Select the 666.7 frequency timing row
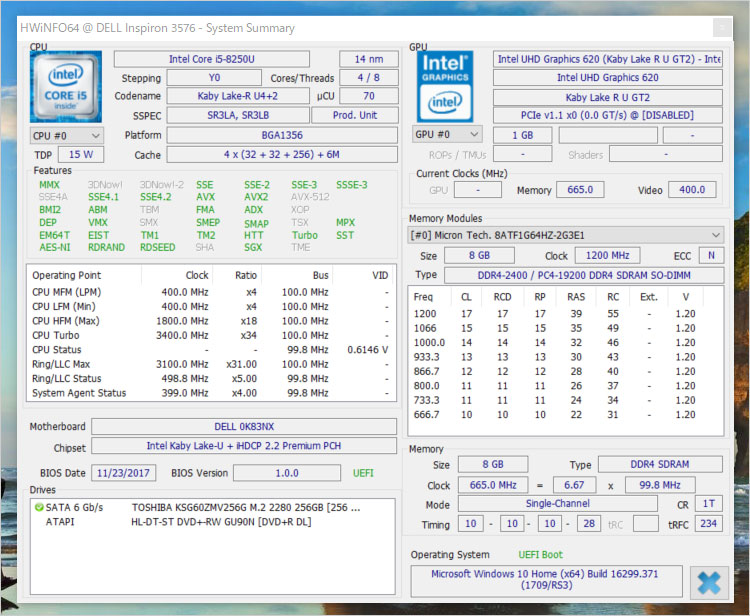The height and width of the screenshot is (616, 750). click(565, 415)
